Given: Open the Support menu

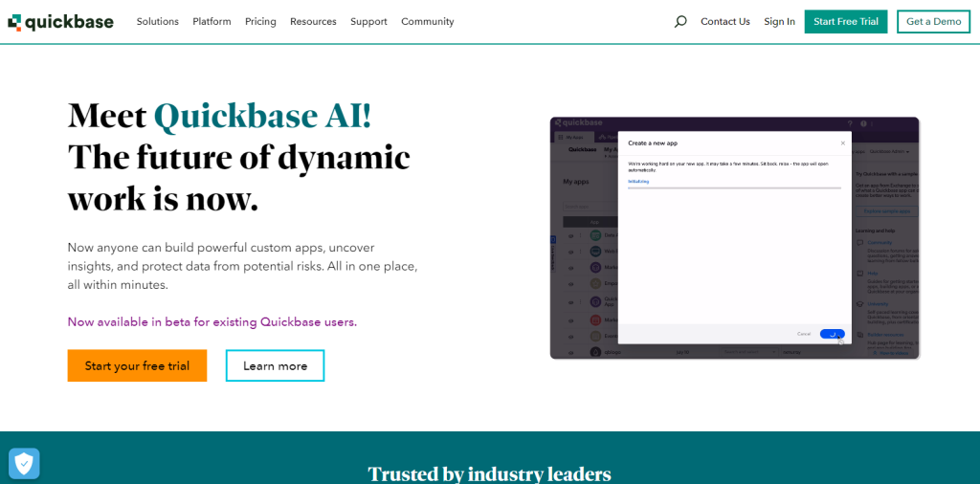Looking at the screenshot, I should pyautogui.click(x=368, y=21).
